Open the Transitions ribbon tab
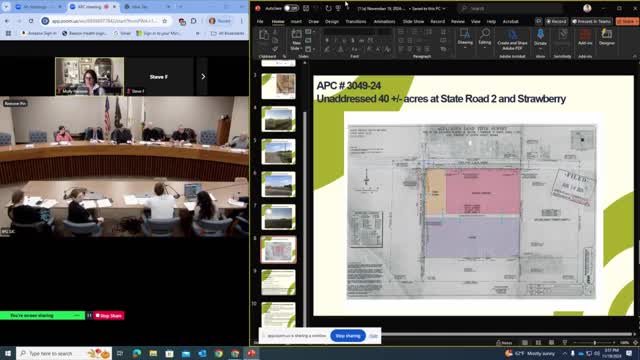This screenshot has width=640, height=360. (x=356, y=22)
